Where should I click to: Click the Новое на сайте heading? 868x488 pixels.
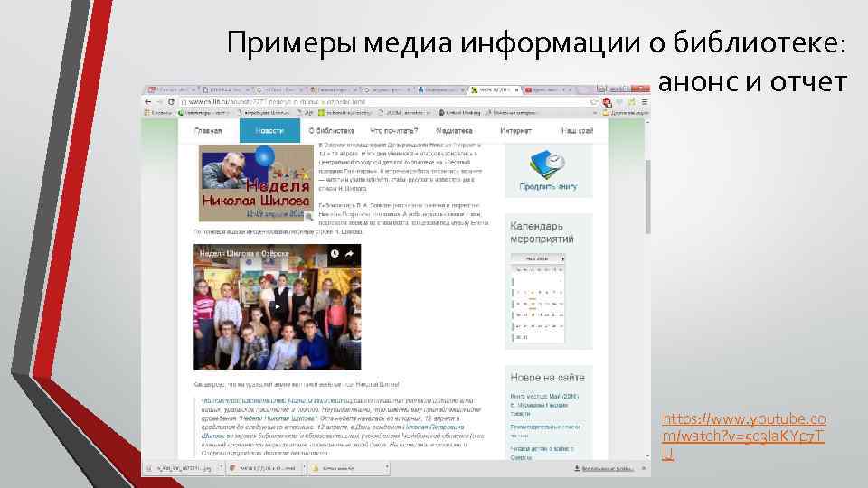point(548,378)
